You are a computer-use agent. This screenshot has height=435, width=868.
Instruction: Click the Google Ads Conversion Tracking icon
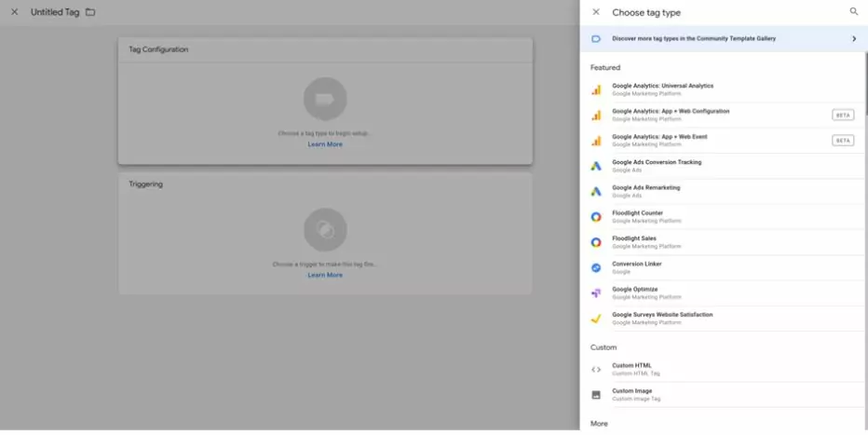[x=596, y=166]
